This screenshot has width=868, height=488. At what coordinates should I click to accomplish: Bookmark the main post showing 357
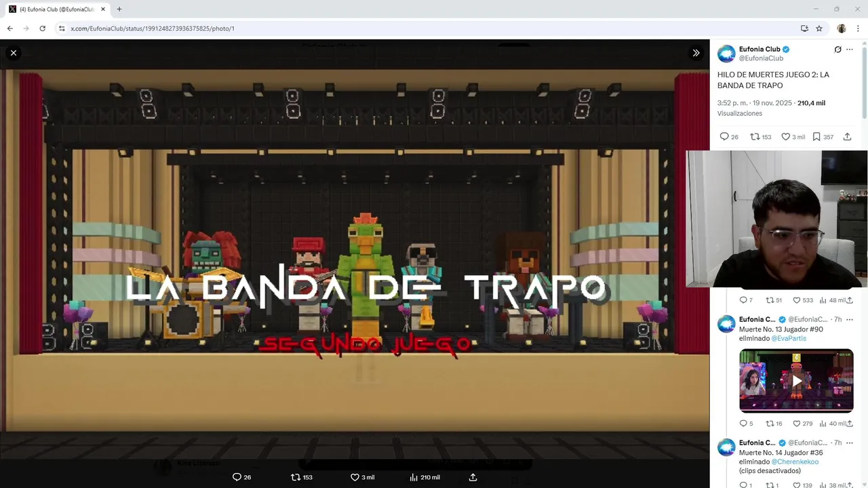coord(816,137)
